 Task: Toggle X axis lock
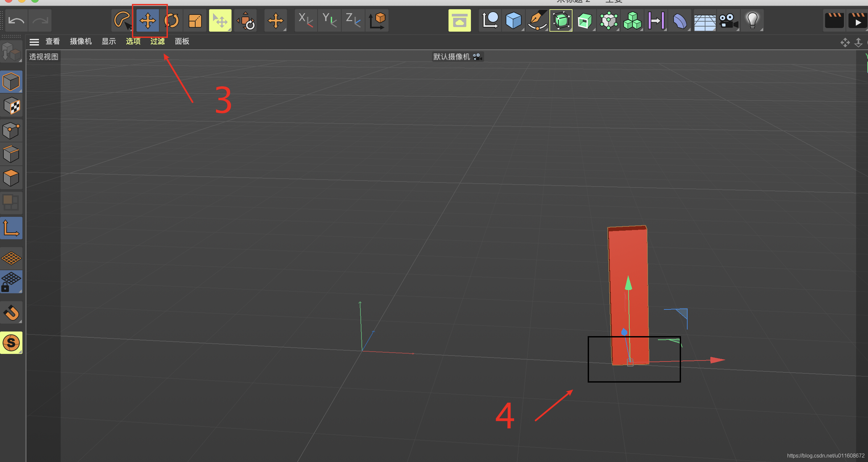click(x=306, y=20)
